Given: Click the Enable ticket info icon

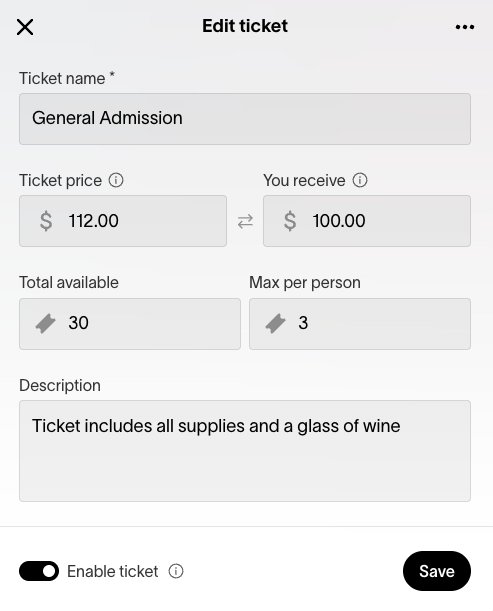Looking at the screenshot, I should [x=176, y=571].
